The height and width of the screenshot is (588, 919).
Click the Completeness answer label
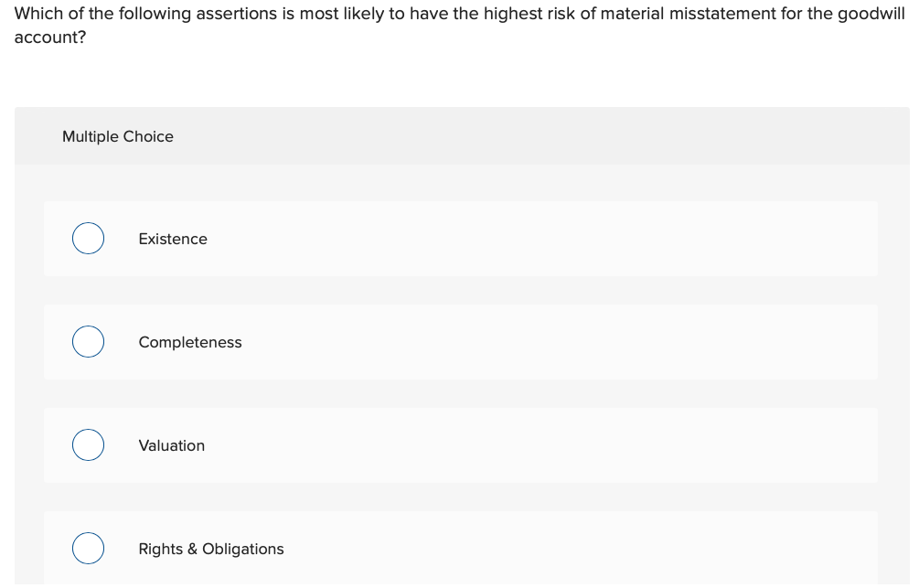[190, 342]
